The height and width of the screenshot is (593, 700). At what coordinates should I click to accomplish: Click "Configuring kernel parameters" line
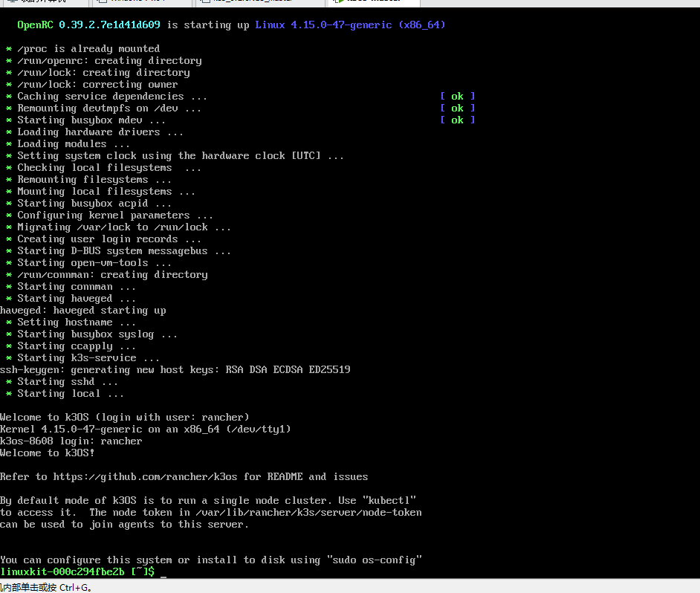click(x=109, y=216)
